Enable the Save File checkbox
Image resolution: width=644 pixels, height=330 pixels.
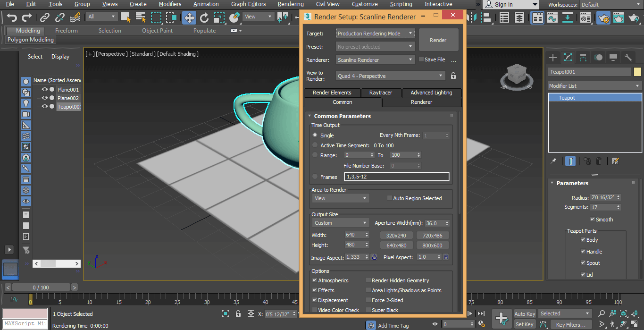click(421, 59)
